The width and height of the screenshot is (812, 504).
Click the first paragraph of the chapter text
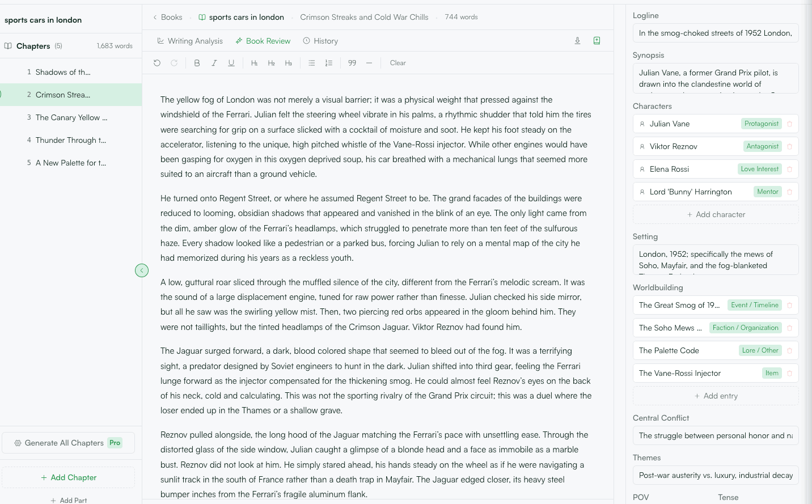pos(376,137)
